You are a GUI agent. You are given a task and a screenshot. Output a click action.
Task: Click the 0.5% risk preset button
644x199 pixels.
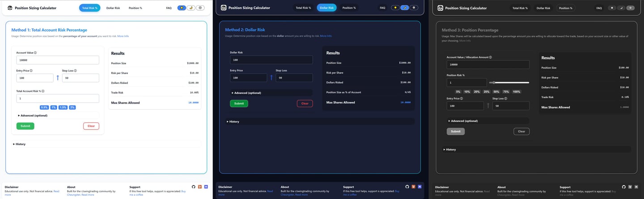point(44,108)
